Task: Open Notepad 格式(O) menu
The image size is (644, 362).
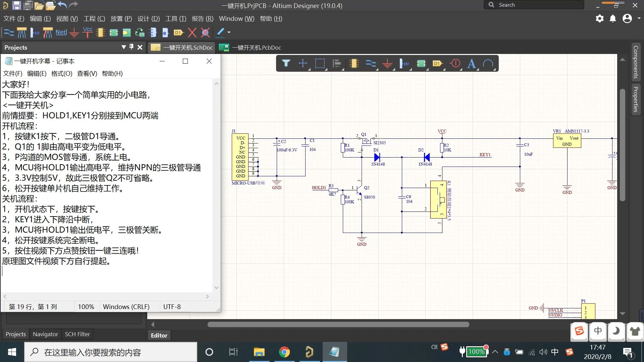Action: click(62, 73)
